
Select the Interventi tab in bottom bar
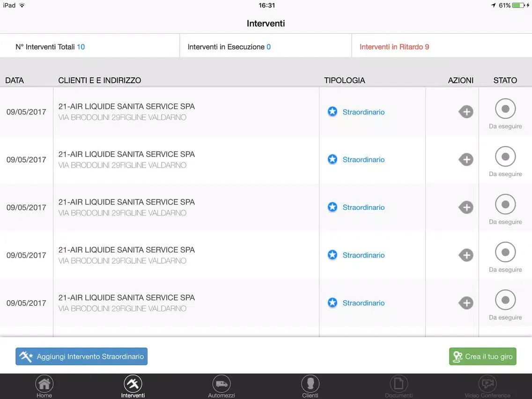[x=133, y=384]
